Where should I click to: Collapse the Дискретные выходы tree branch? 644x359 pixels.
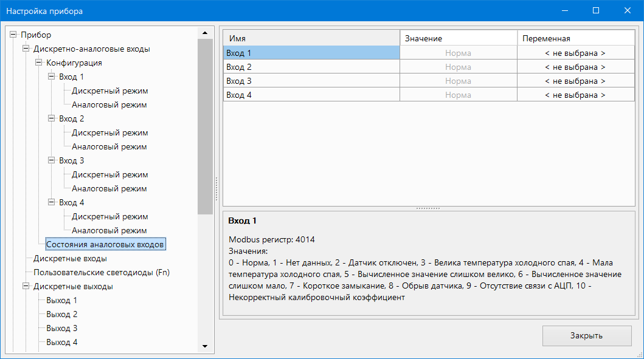tap(26, 287)
